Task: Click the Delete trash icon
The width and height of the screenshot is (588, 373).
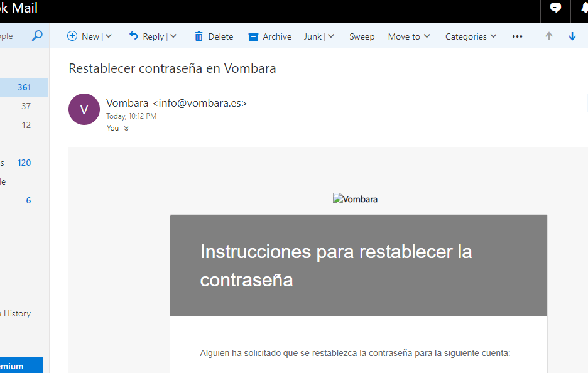Action: click(x=199, y=36)
